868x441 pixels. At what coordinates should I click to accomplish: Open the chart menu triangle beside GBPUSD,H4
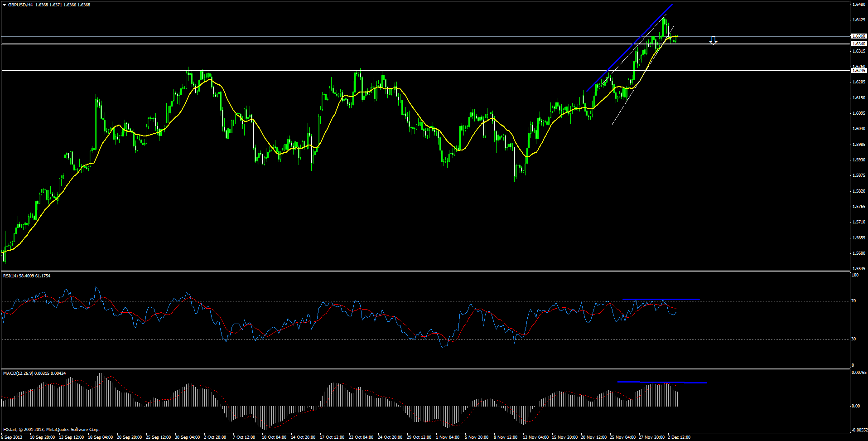[4, 5]
